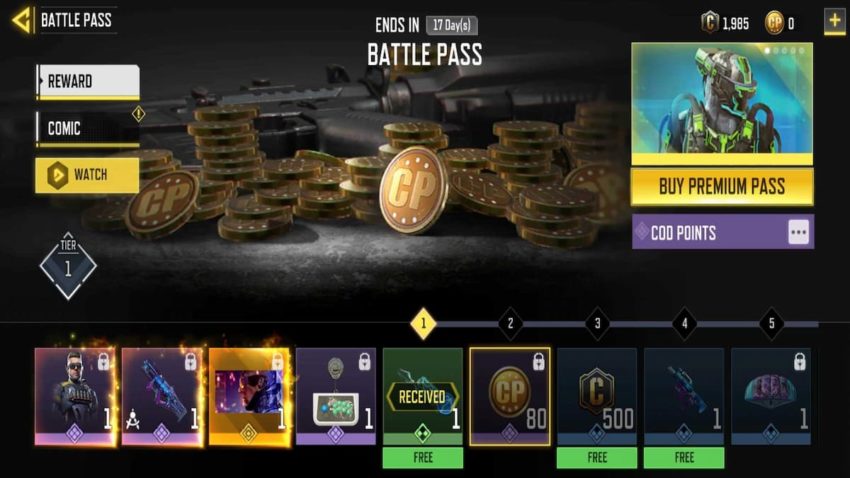Open the three-dots menu on COD Points
This screenshot has height=478, width=850.
[798, 232]
